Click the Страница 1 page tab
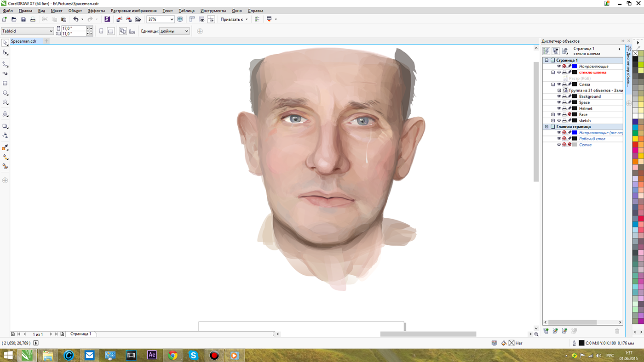The height and width of the screenshot is (362, 644). [80, 334]
